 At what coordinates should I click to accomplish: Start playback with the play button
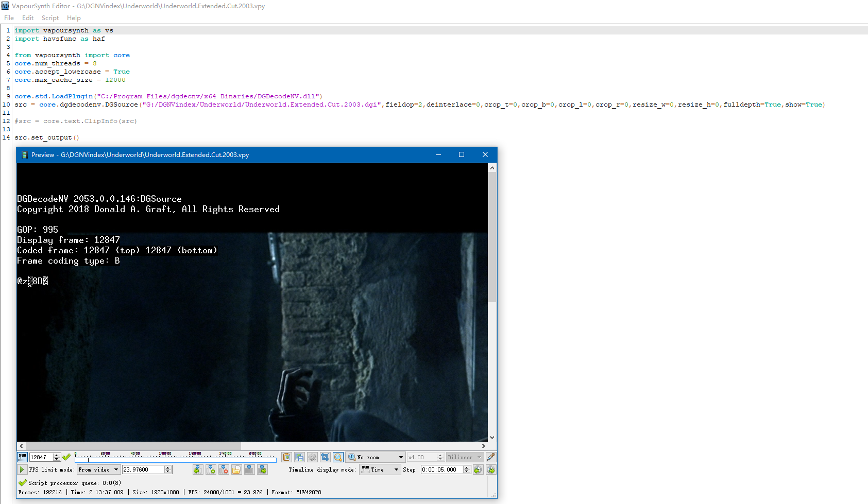coord(22,470)
